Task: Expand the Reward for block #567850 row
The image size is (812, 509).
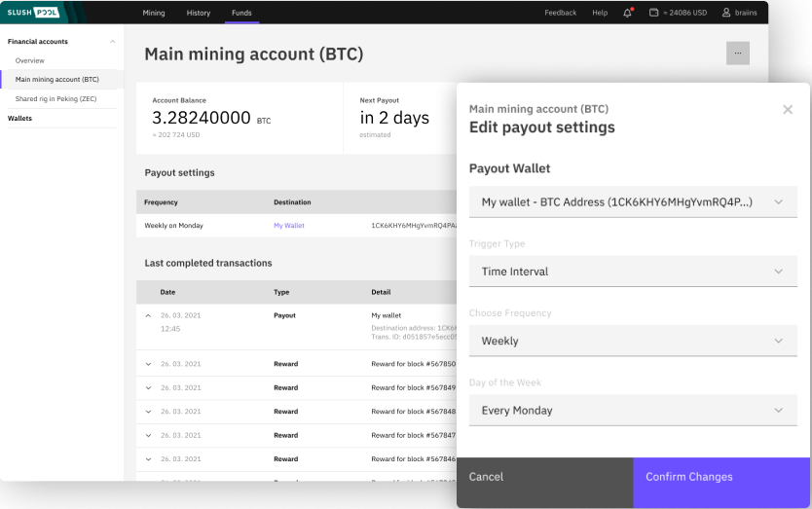Action: click(x=149, y=364)
